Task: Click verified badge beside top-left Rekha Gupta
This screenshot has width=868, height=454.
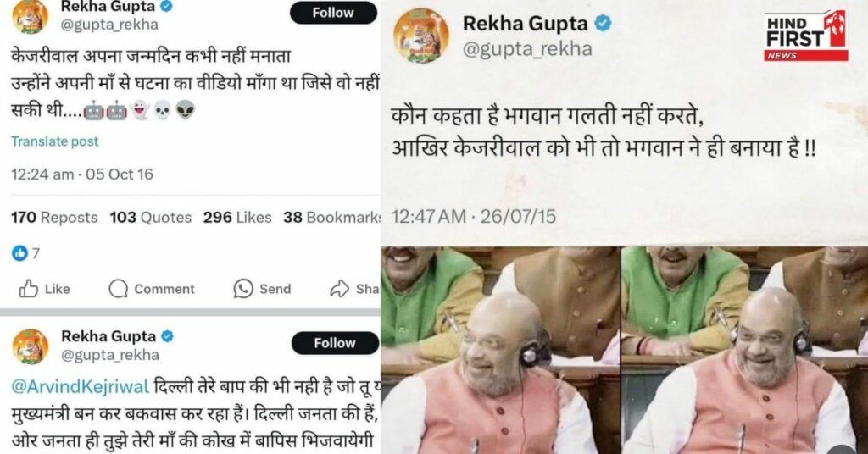Action: 166,6
